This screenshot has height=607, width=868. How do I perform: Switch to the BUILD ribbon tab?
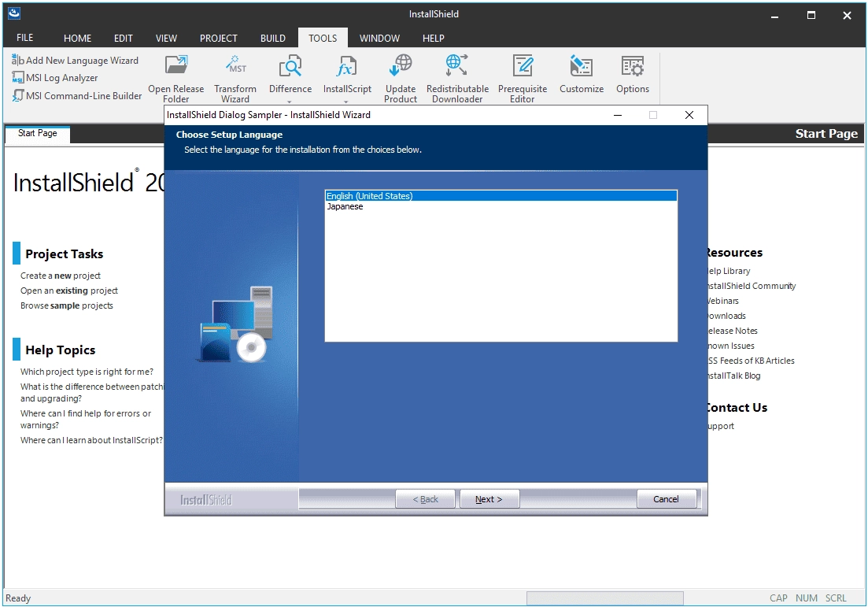[x=273, y=39]
